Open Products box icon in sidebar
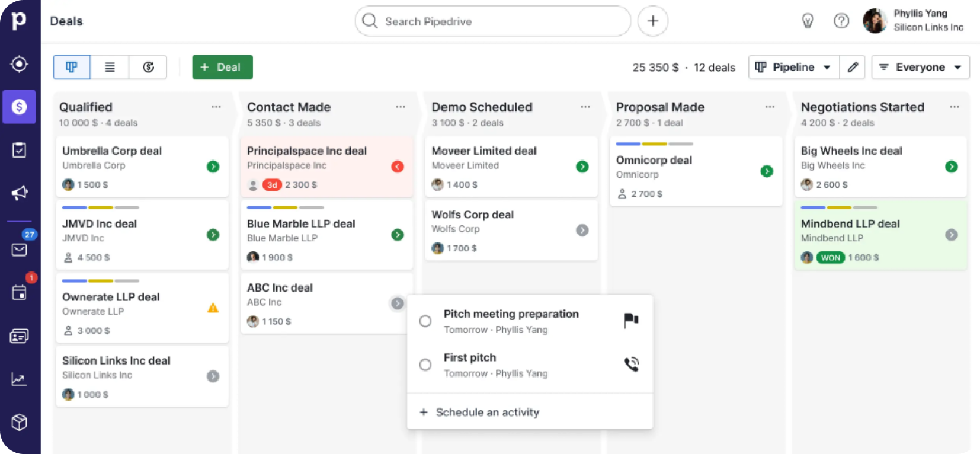The width and height of the screenshot is (980, 454). [19, 422]
